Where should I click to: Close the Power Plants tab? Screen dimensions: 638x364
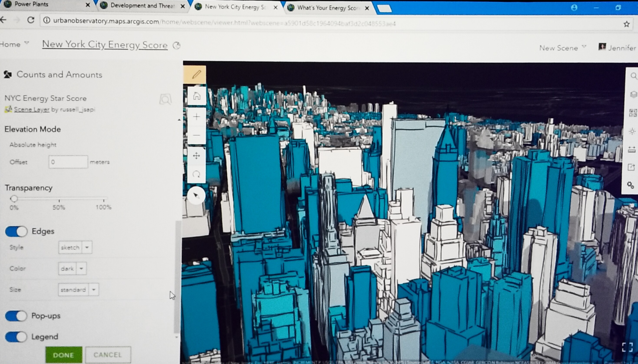coord(88,5)
